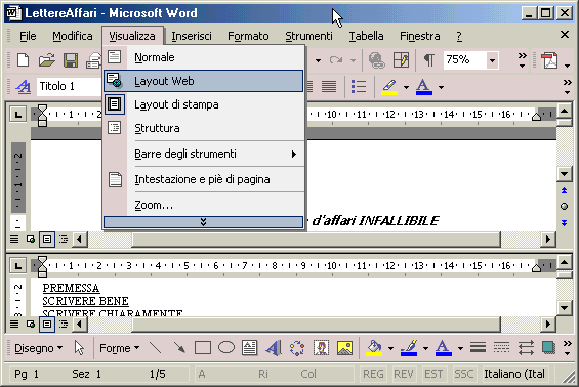Open the 75% zoom dropdown

click(492, 60)
